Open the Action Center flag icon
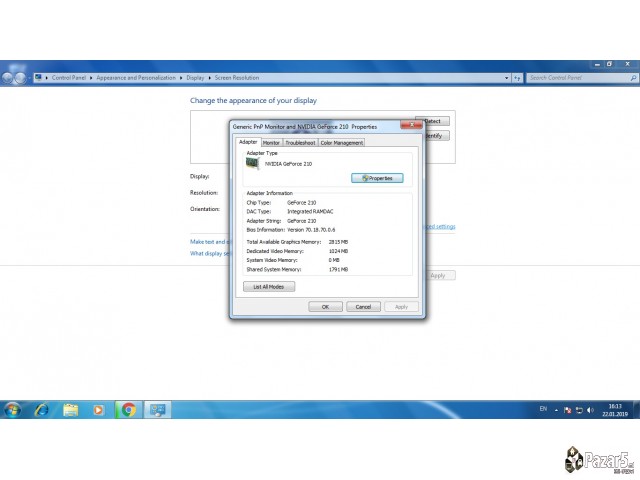 click(x=567, y=410)
